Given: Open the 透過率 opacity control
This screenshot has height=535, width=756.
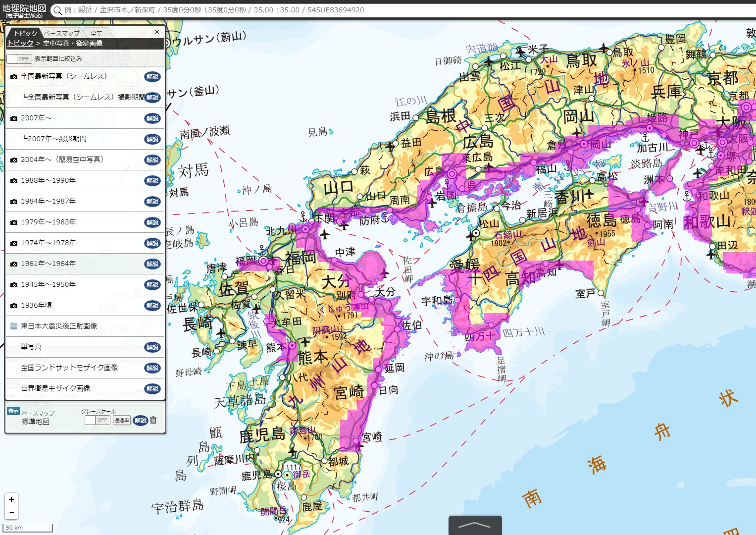Looking at the screenshot, I should (x=122, y=420).
